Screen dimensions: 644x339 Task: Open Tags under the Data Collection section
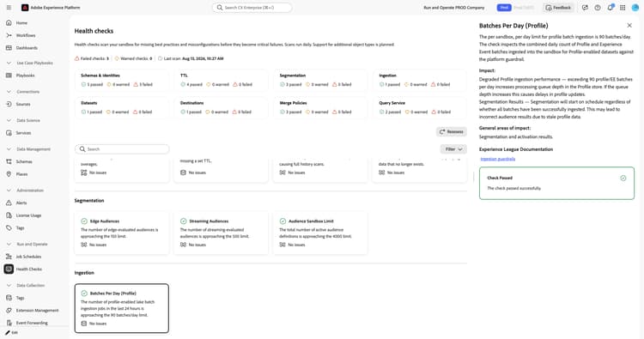tap(20, 298)
